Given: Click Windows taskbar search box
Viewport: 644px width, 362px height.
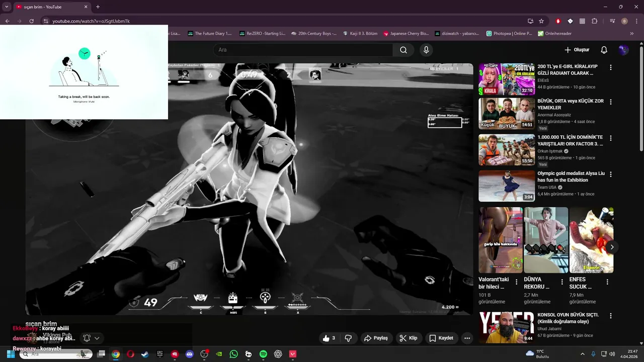Looking at the screenshot, I should [x=56, y=354].
